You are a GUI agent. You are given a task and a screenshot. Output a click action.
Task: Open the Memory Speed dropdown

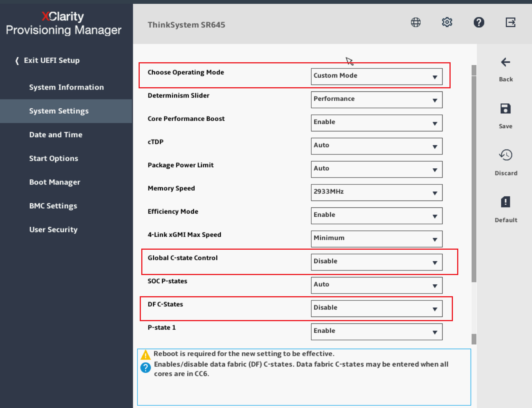tap(377, 192)
